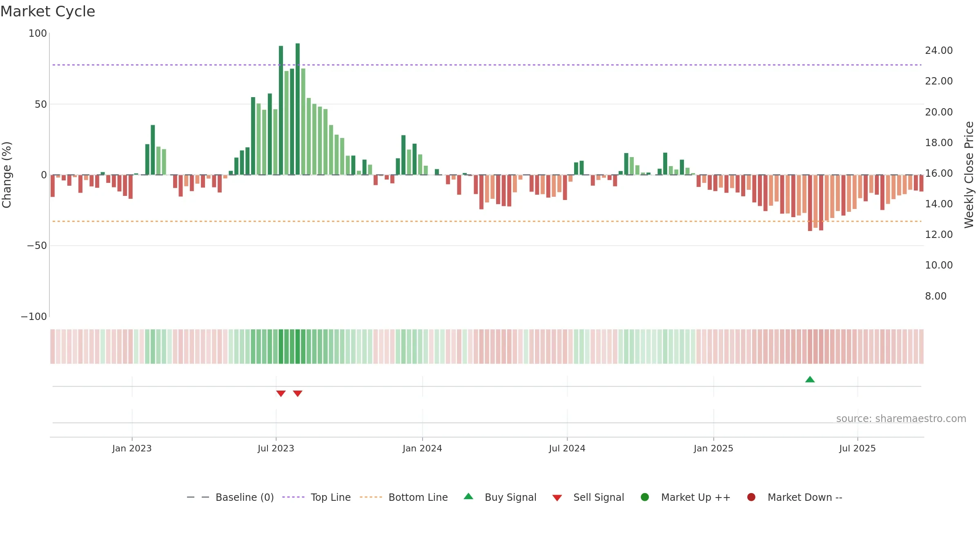Image resolution: width=980 pixels, height=551 pixels.
Task: Click the green Buy Signal legend triangle
Action: [x=468, y=496]
